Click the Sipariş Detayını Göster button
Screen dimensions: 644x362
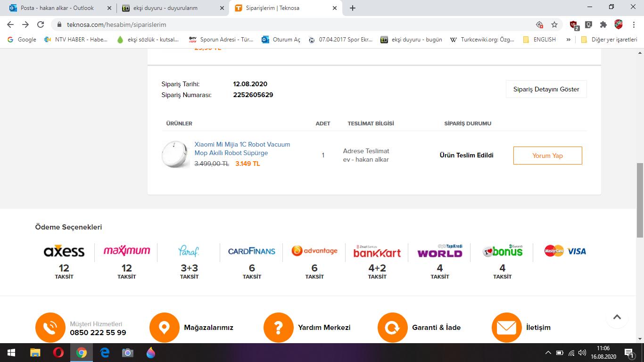tap(546, 89)
